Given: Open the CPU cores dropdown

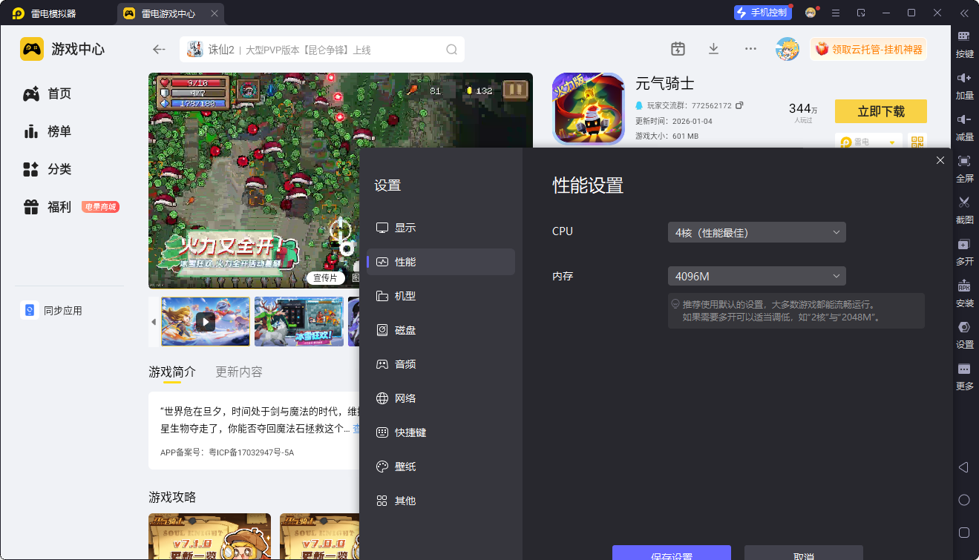Looking at the screenshot, I should click(757, 232).
